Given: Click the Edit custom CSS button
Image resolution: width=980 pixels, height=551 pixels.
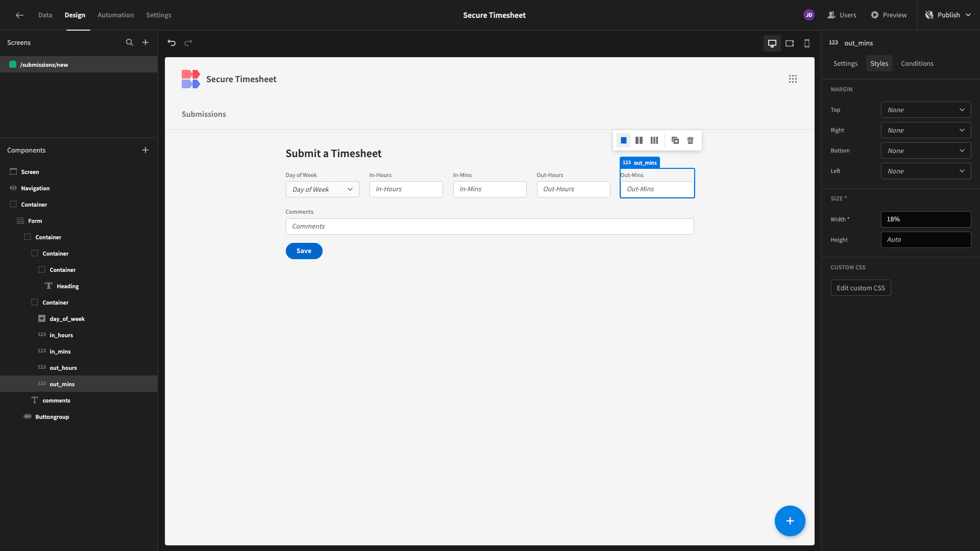Looking at the screenshot, I should (x=861, y=288).
